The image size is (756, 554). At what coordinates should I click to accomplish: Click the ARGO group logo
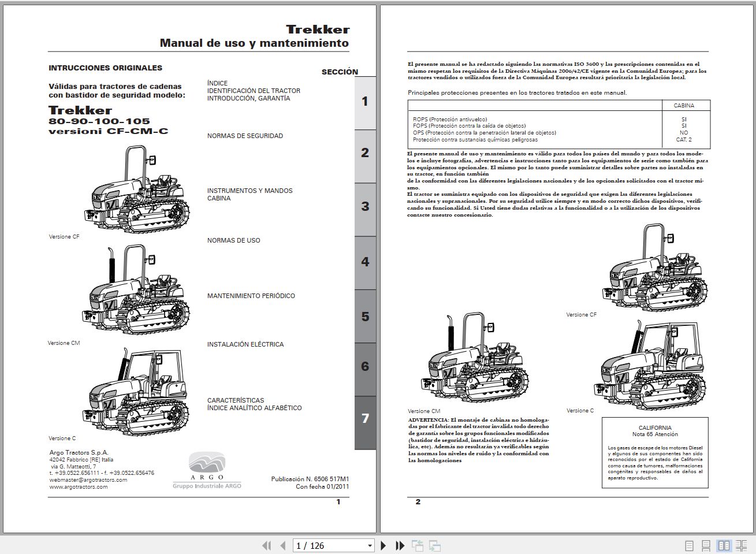tap(207, 470)
